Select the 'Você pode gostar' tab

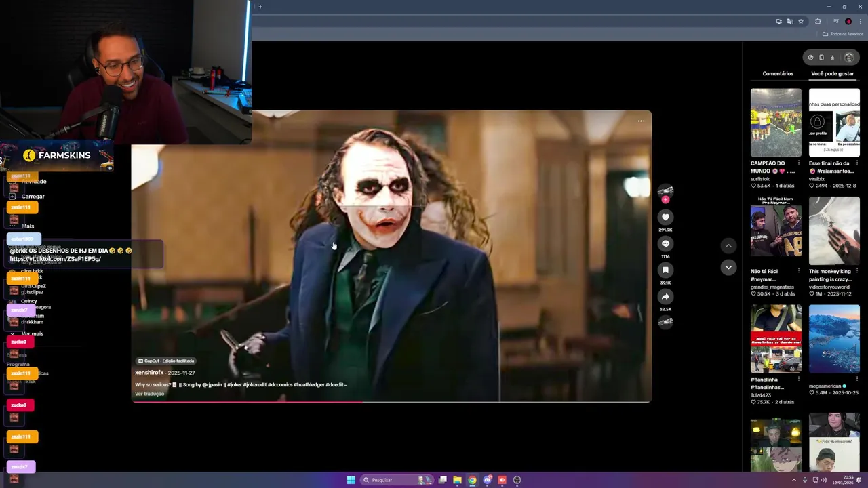(x=833, y=73)
